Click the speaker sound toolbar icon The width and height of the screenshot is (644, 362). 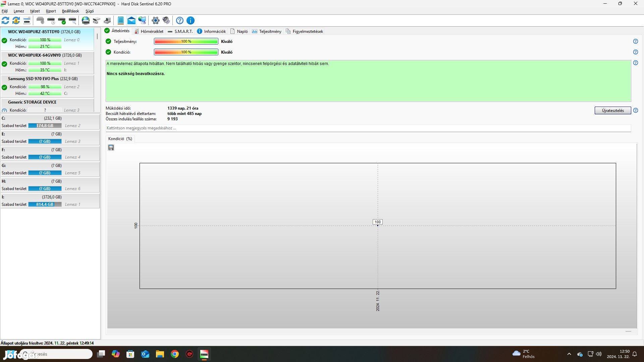(x=166, y=20)
